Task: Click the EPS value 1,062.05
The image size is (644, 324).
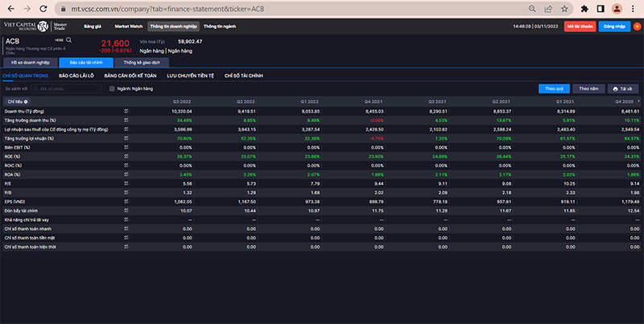Action: pyautogui.click(x=183, y=201)
